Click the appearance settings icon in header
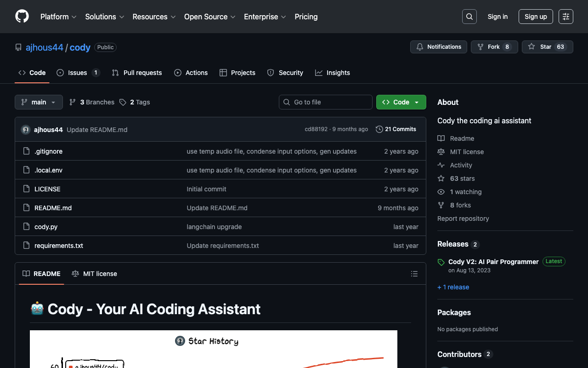The width and height of the screenshot is (588, 368). (x=565, y=17)
